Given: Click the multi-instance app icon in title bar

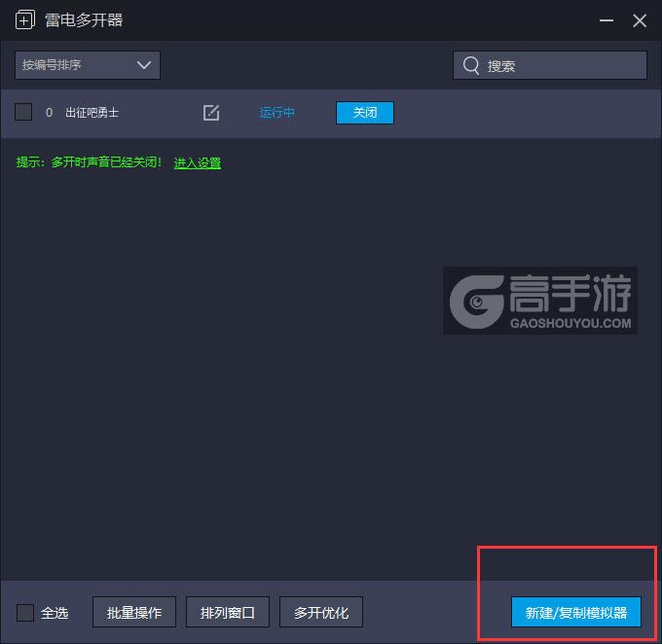Looking at the screenshot, I should pos(25,19).
